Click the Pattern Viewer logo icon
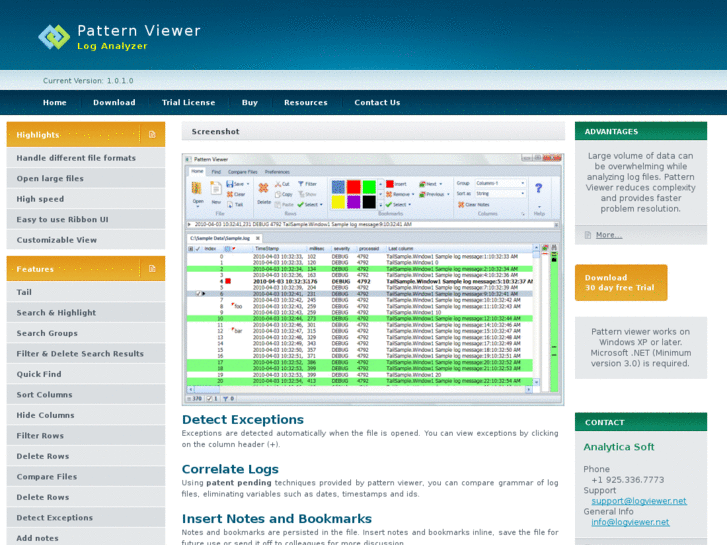Image resolution: width=727 pixels, height=545 pixels. (54, 37)
